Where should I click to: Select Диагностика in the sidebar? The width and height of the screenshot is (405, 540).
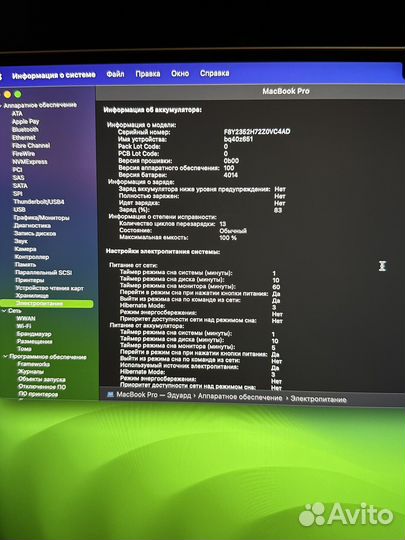coord(32,226)
